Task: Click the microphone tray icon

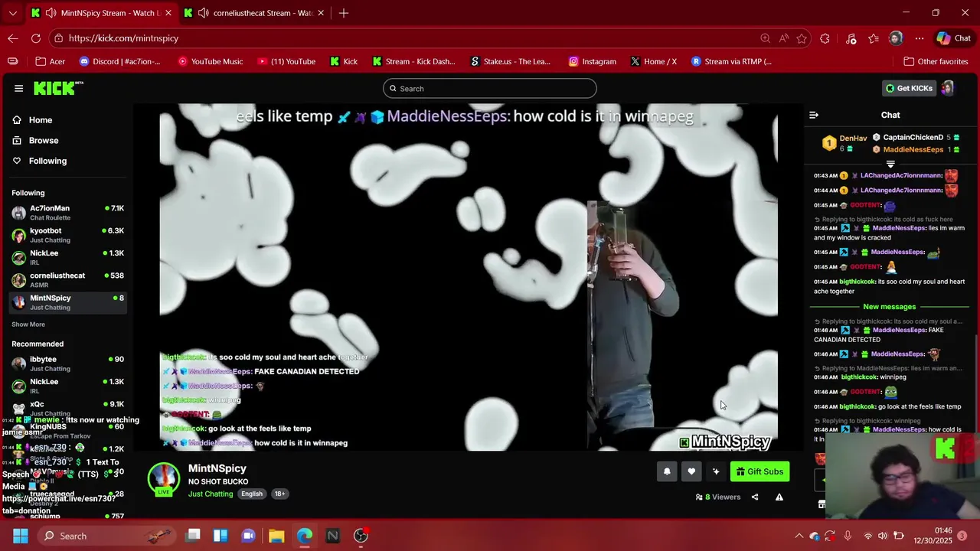Action: tap(848, 536)
